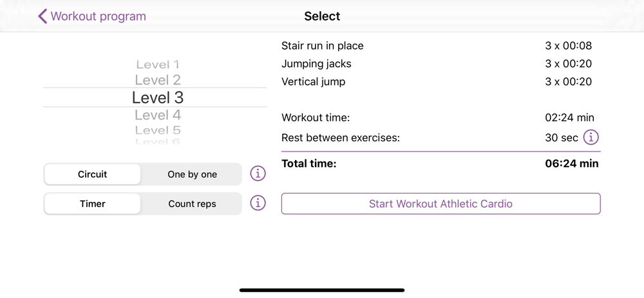Image resolution: width=644 pixels, height=298 pixels.
Task: Tap the back chevron icon
Action: coord(43,16)
